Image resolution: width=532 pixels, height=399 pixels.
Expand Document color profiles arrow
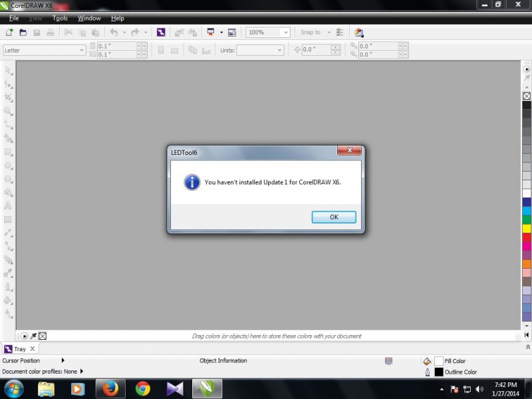(x=81, y=372)
